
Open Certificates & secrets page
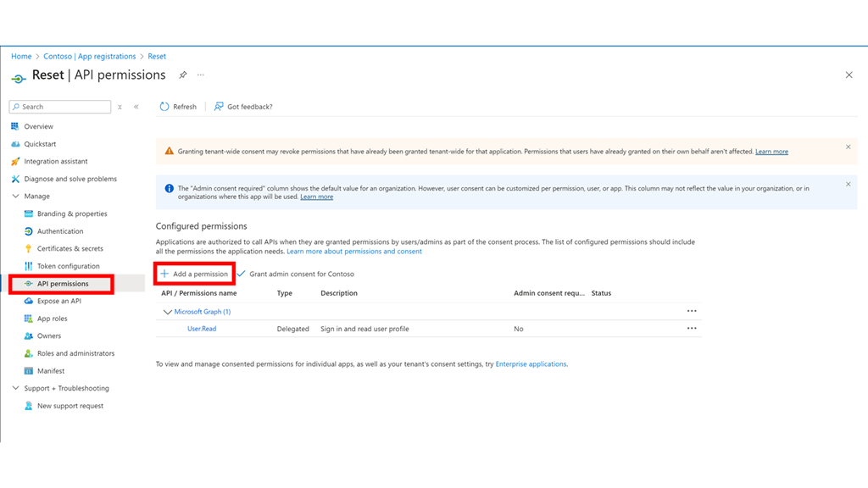tap(70, 249)
